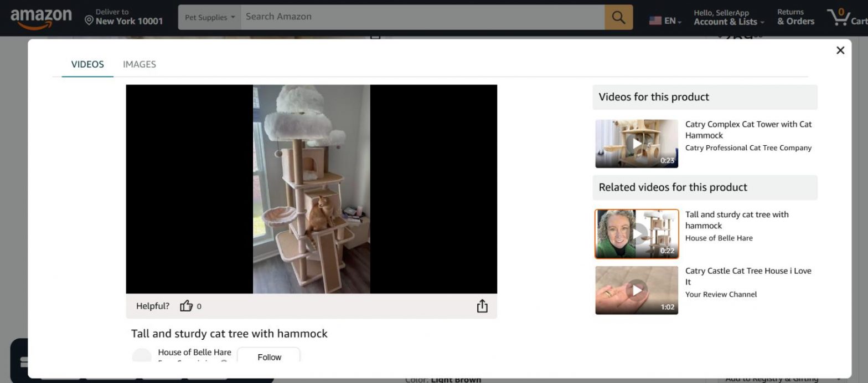Open the Pet Supplies search category dropdown
Viewport: 868px width, 383px height.
(210, 17)
